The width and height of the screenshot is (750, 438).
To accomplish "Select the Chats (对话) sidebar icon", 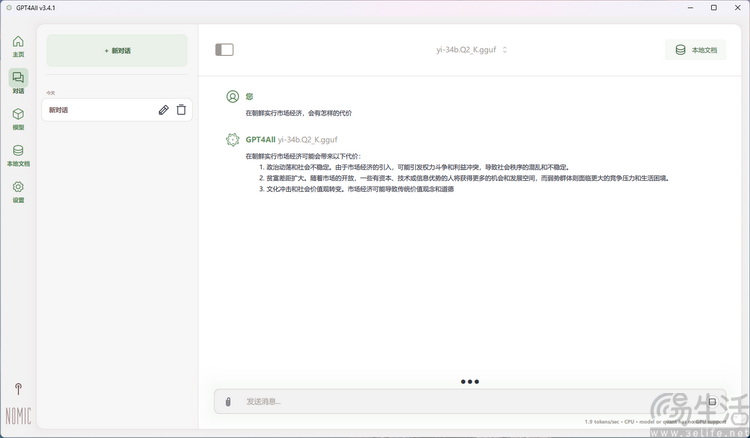I will (x=18, y=82).
